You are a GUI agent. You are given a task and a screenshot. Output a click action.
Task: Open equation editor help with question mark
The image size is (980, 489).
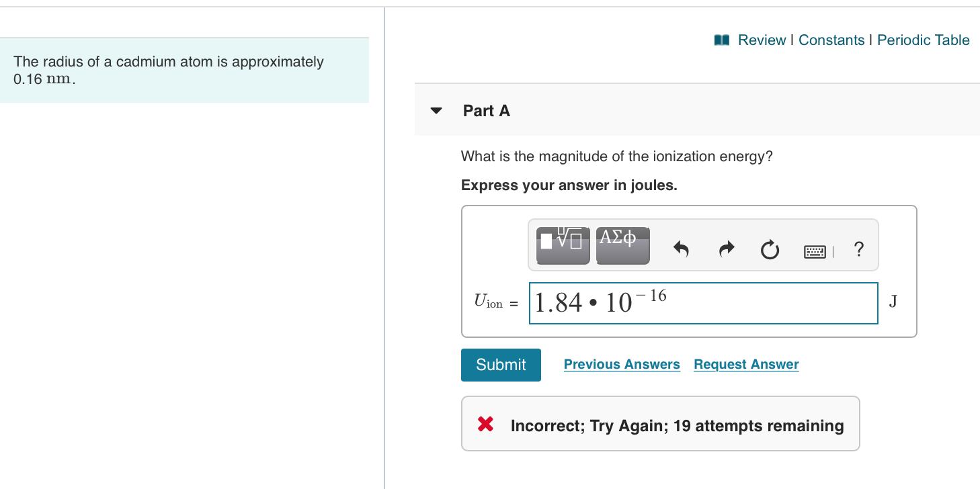[x=859, y=250]
